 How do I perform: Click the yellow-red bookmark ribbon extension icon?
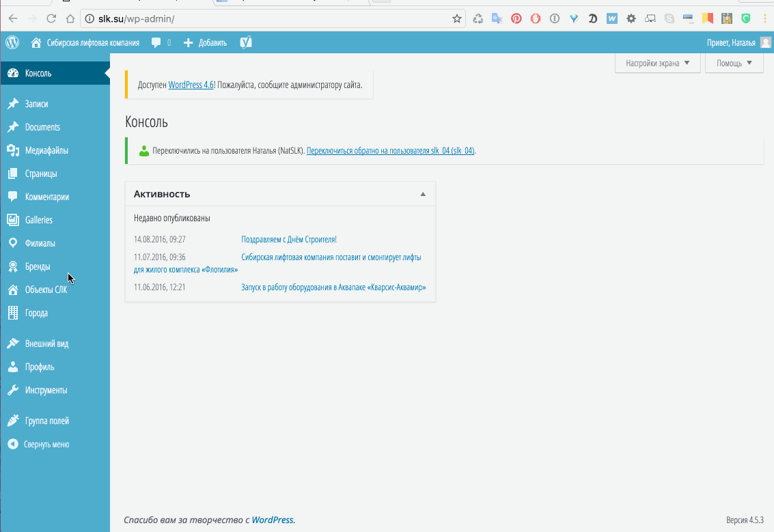coord(708,18)
